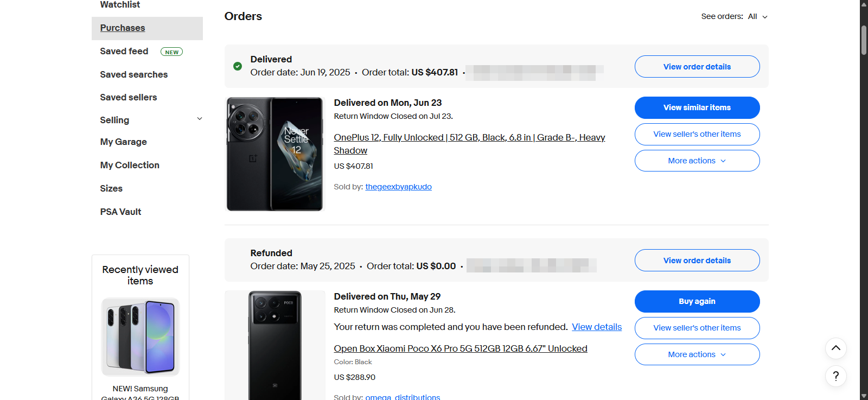This screenshot has height=400, width=868.
Task: Click View details link for the refund
Action: click(x=597, y=327)
